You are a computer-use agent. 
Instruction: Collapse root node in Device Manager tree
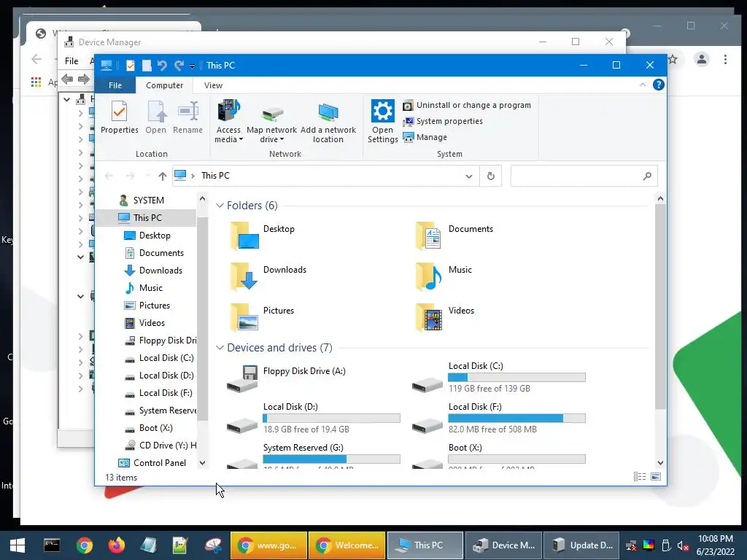pos(67,99)
